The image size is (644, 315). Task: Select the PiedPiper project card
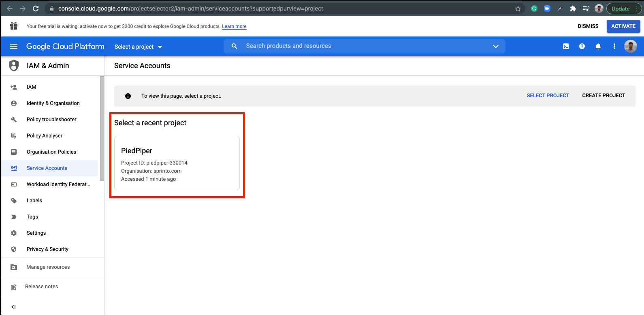[177, 163]
